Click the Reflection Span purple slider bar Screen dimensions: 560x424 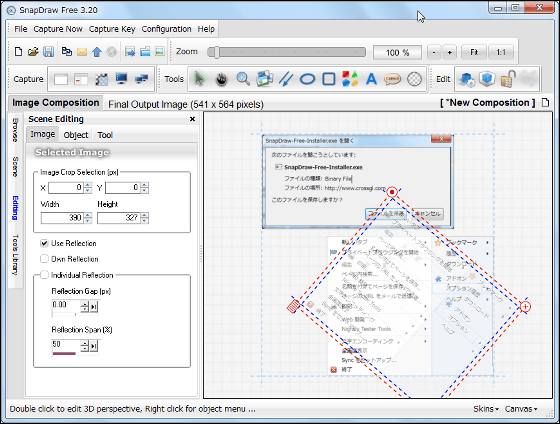tap(64, 354)
